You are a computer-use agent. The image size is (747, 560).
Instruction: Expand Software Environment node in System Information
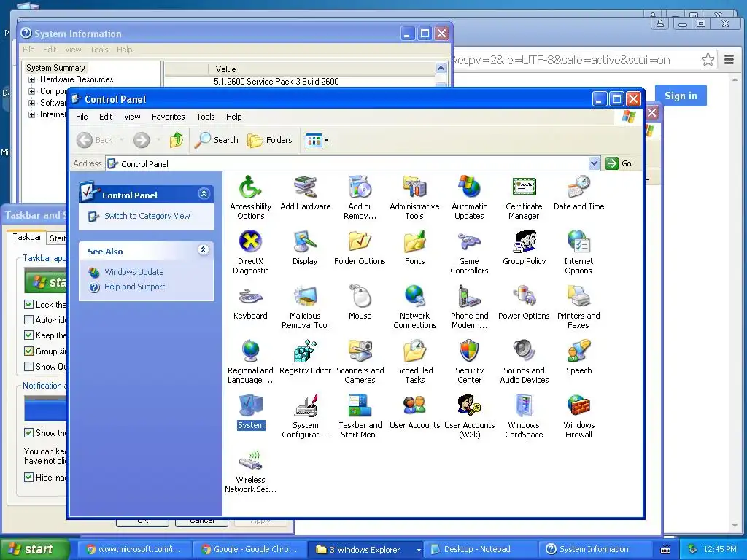point(31,103)
